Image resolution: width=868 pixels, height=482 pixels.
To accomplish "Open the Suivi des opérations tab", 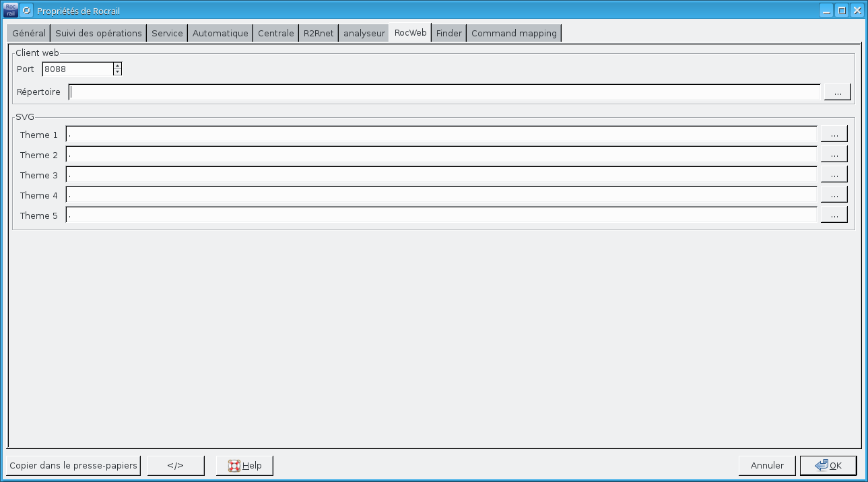I will point(98,33).
